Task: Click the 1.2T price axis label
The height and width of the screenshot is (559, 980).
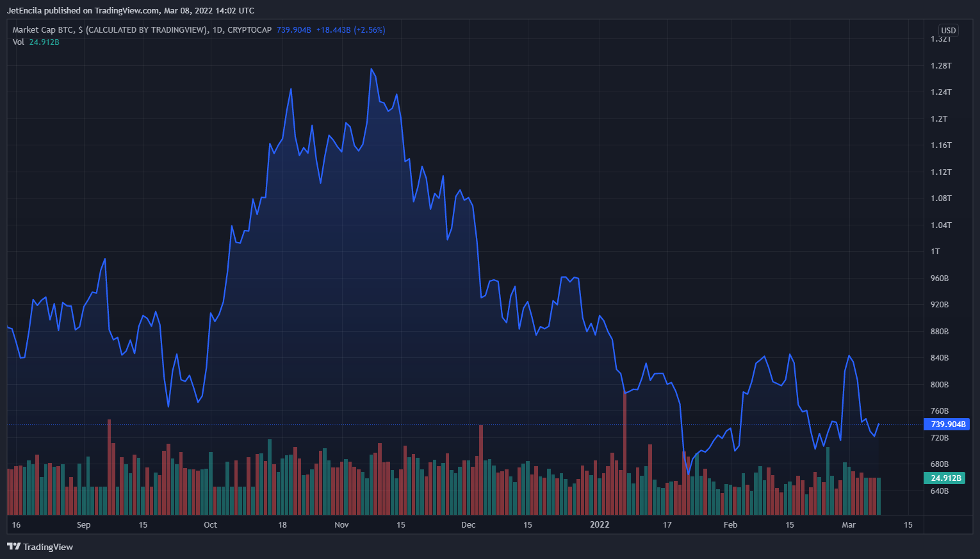Action: coord(939,118)
